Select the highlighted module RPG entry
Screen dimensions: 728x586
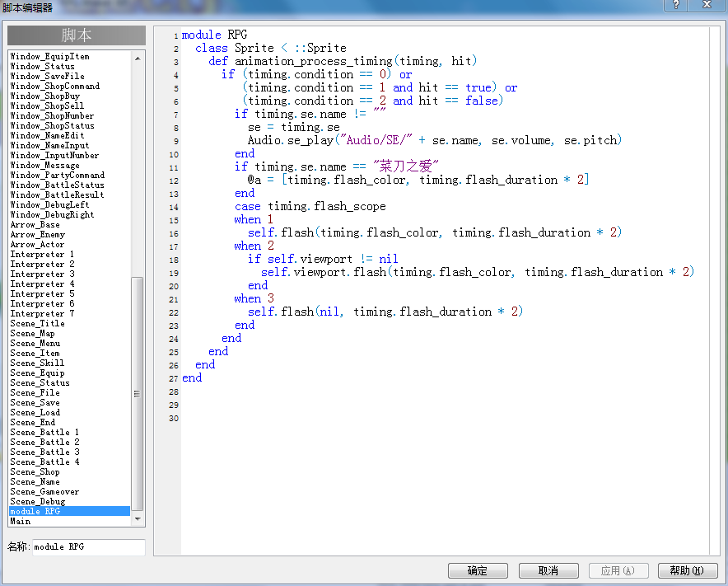[x=70, y=511]
